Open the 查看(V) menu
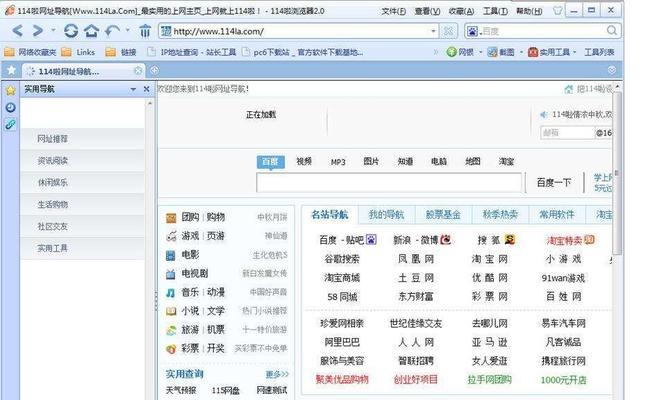Viewport: 666px width, 400px height. pos(427,11)
